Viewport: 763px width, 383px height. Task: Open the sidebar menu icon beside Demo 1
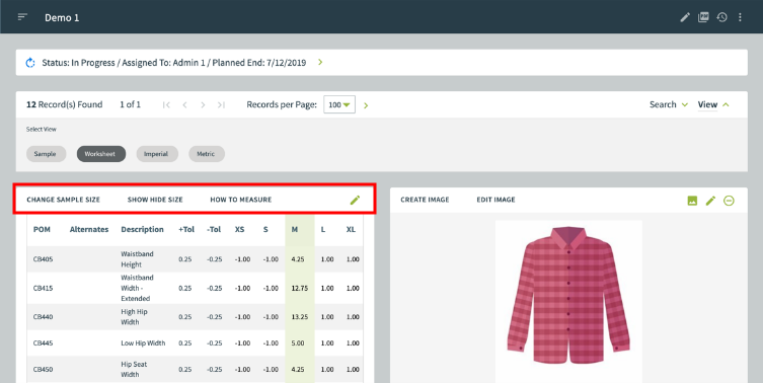pos(22,17)
